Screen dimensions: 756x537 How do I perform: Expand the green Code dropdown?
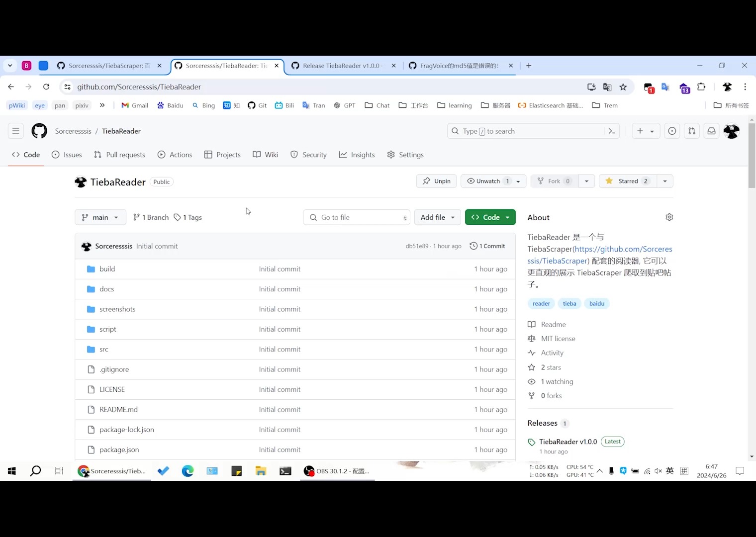pos(490,217)
